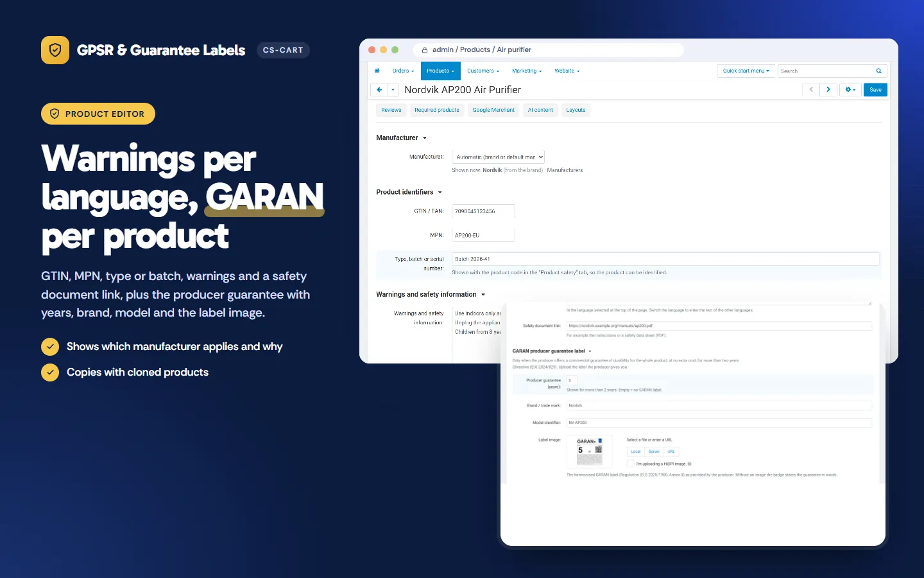Open the Customers menu
924x578 pixels.
(483, 71)
